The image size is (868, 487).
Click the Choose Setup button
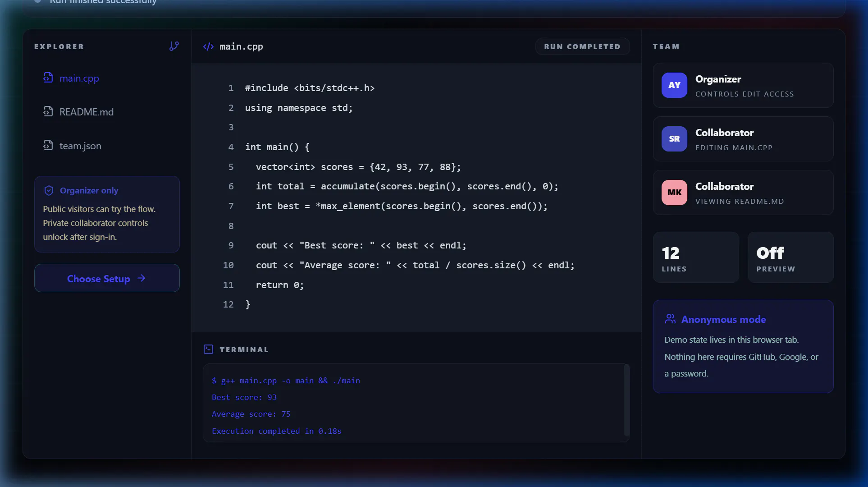click(107, 278)
